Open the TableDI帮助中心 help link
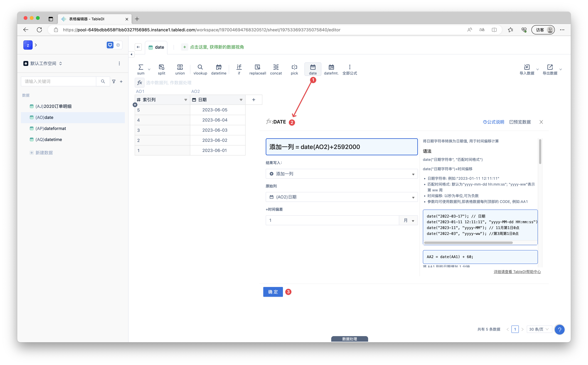Screen dimensions: 588x365 (x=517, y=272)
